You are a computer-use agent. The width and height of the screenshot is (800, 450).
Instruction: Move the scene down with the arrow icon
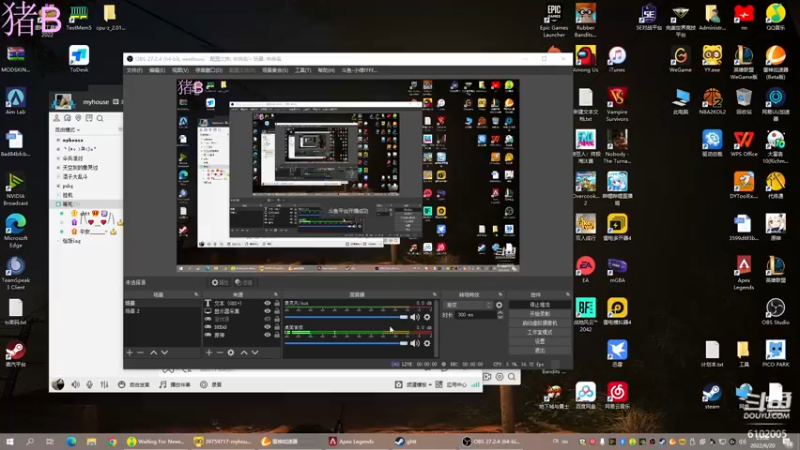pos(164,353)
